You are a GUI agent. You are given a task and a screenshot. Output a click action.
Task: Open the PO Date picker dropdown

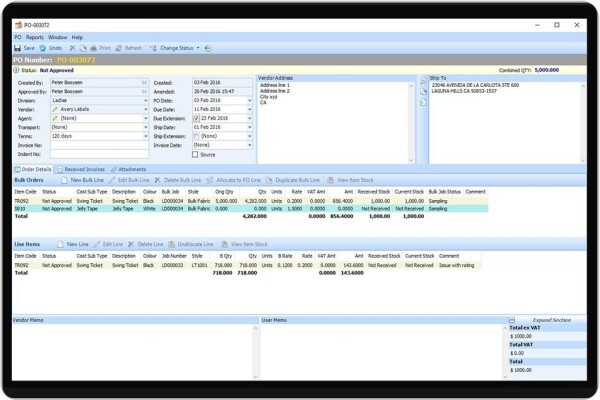tap(249, 101)
